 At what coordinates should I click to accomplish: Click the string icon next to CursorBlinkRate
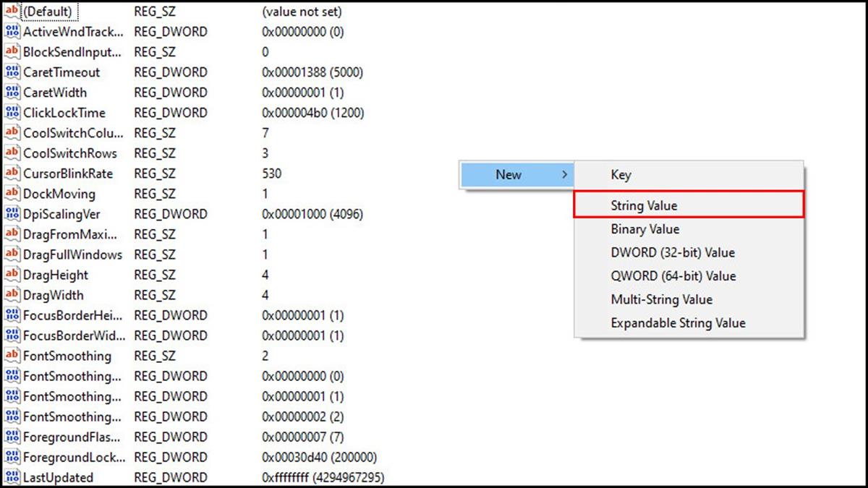tap(12, 174)
